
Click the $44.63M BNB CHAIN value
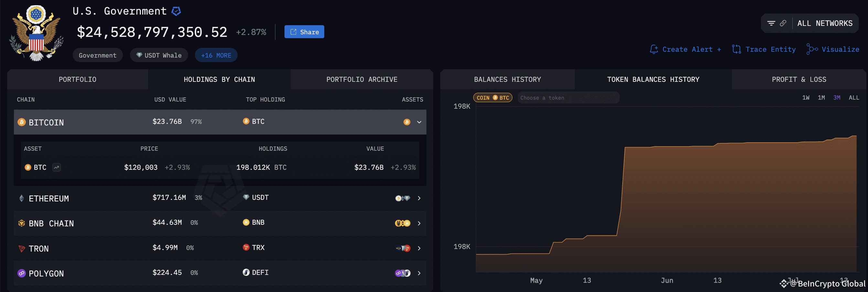(167, 222)
